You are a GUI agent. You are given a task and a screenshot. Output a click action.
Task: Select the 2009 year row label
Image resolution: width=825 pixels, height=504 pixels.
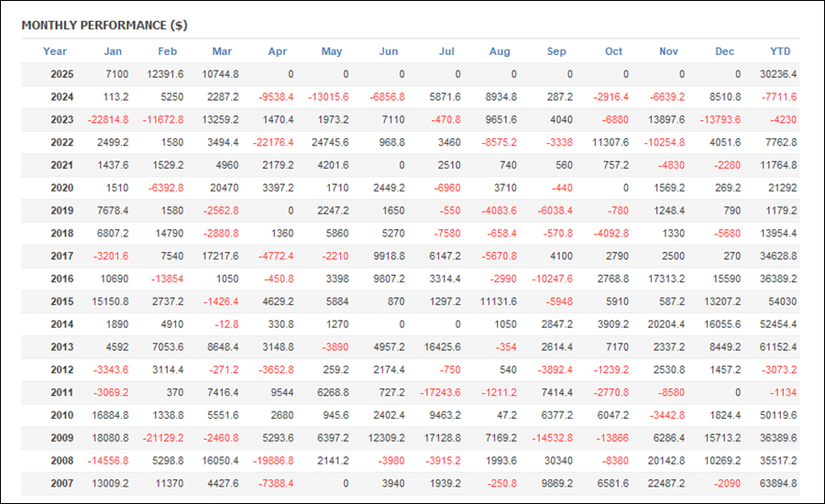coord(62,438)
